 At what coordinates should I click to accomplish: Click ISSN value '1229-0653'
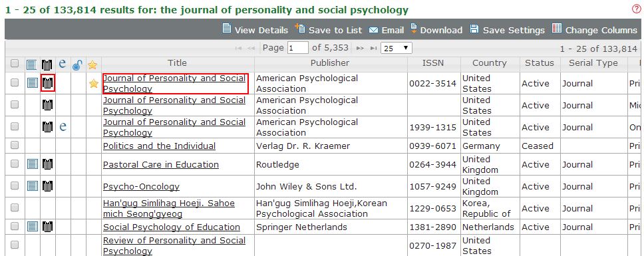pos(433,208)
